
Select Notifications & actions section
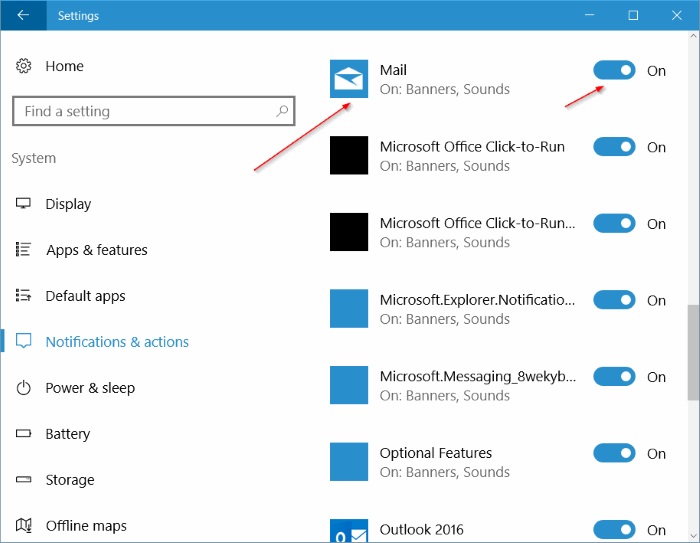(x=117, y=342)
